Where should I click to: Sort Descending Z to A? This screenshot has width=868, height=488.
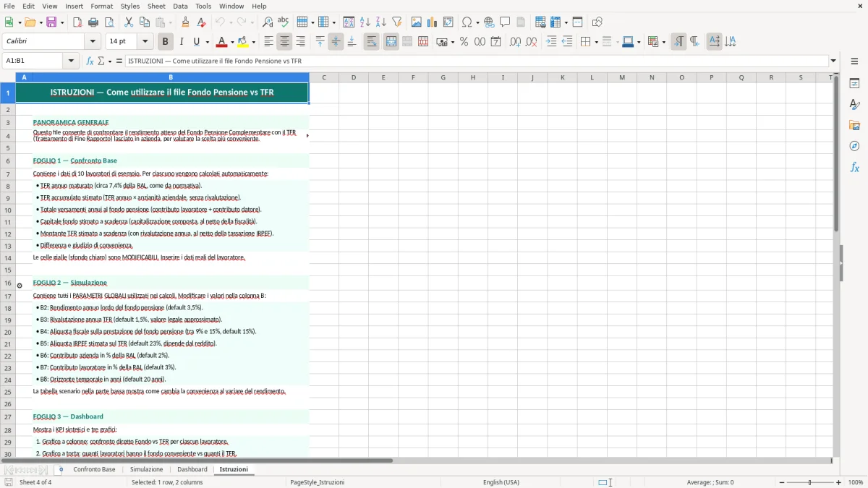(x=380, y=22)
